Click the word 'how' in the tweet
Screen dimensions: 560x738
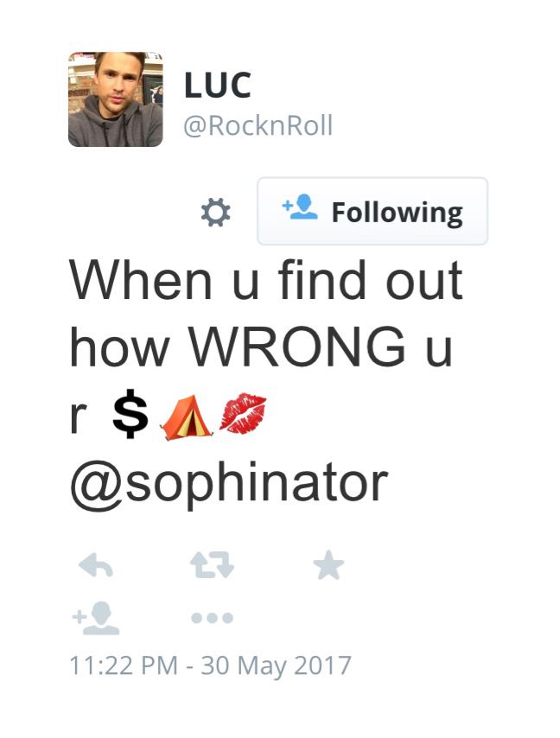click(119, 347)
